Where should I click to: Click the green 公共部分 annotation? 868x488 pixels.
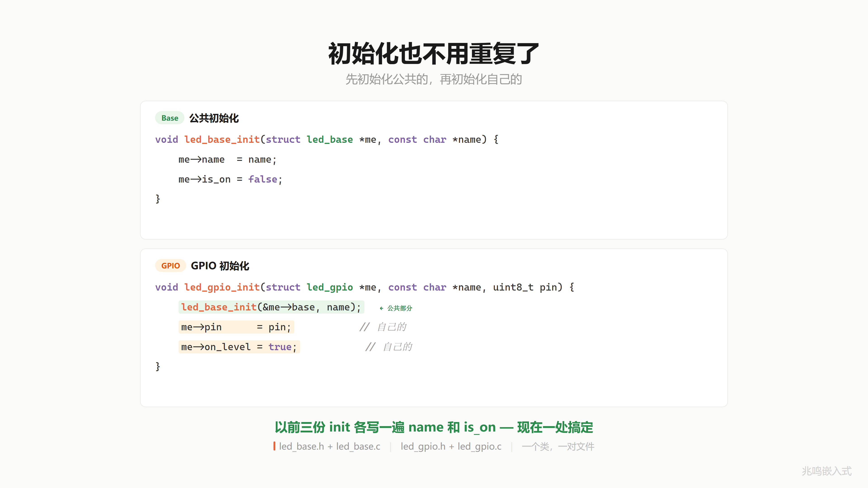[396, 308]
